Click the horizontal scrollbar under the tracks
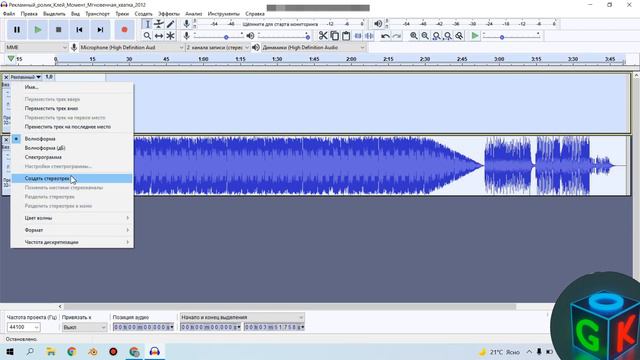The image size is (640, 360). click(x=290, y=307)
